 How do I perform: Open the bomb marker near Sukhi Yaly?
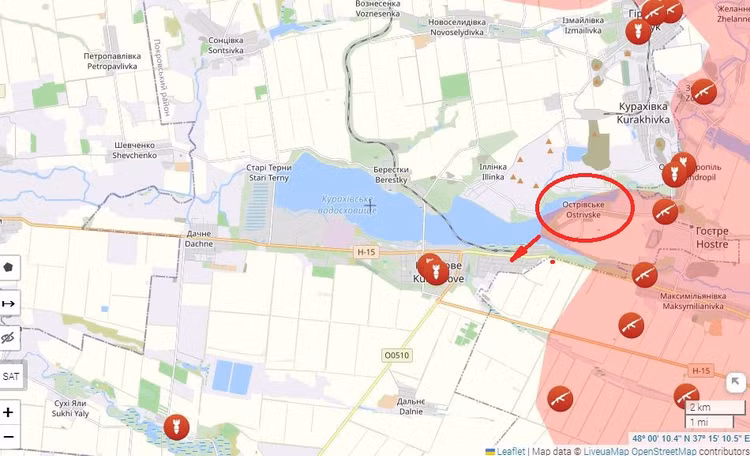176,427
